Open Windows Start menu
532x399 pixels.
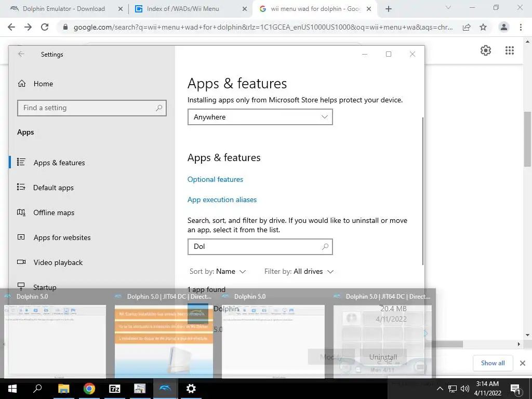click(12, 389)
